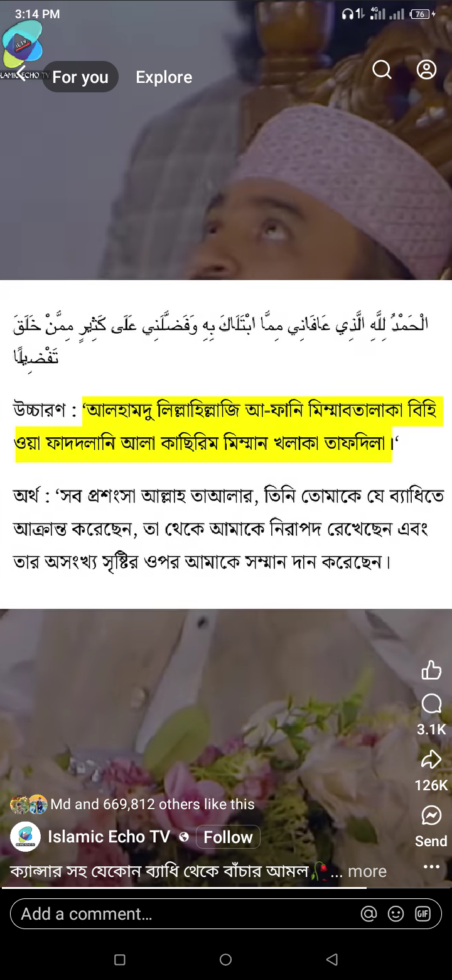Expand the caption with more
Viewport: 452px width, 980px height.
(367, 871)
